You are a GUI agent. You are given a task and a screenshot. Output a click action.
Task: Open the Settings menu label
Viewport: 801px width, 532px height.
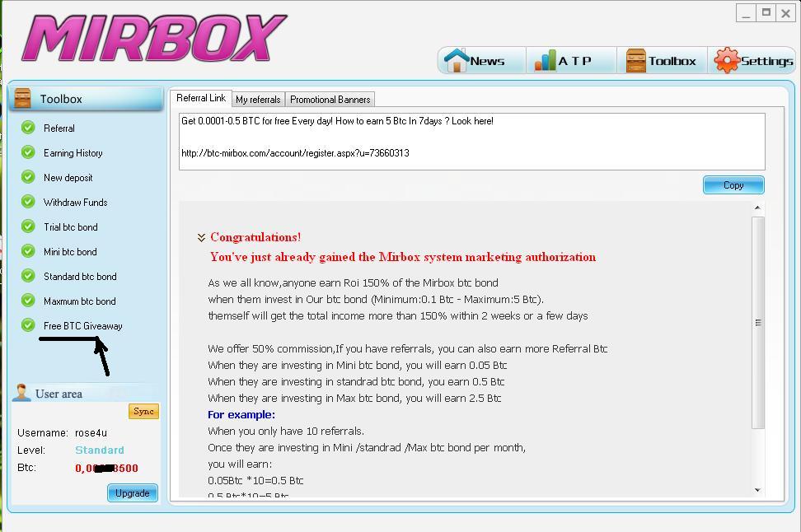click(766, 61)
